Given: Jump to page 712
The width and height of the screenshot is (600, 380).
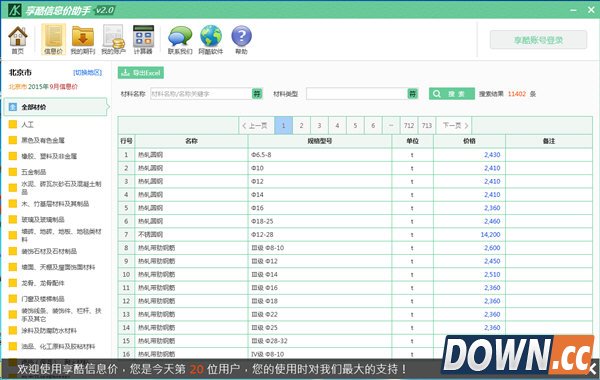Looking at the screenshot, I should (409, 126).
